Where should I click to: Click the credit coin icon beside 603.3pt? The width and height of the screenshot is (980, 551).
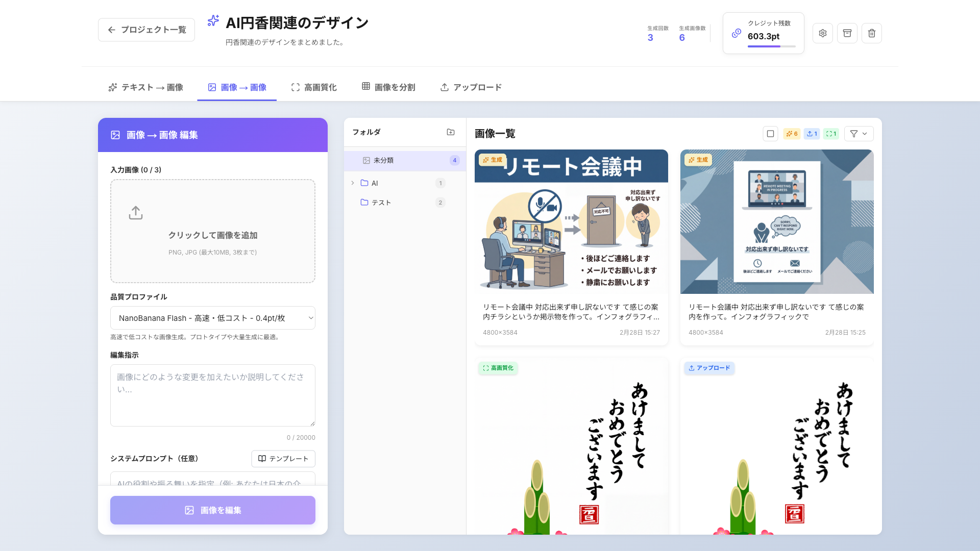point(737,33)
